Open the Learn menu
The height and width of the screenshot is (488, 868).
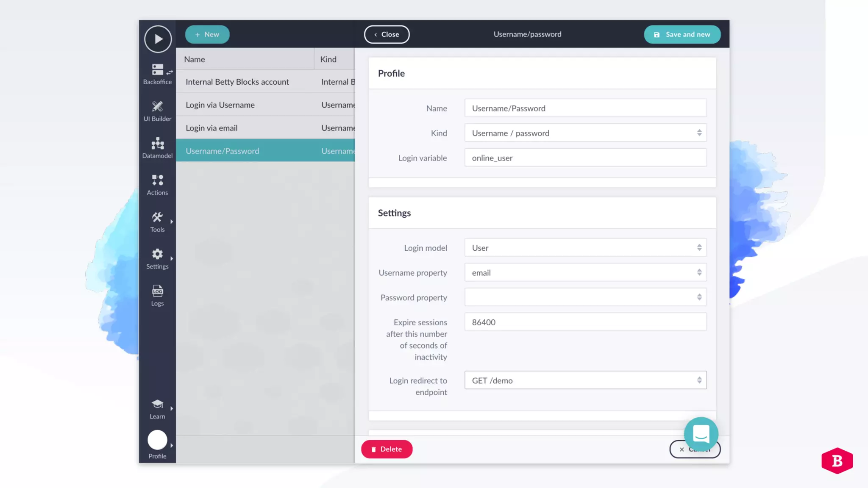(x=157, y=409)
